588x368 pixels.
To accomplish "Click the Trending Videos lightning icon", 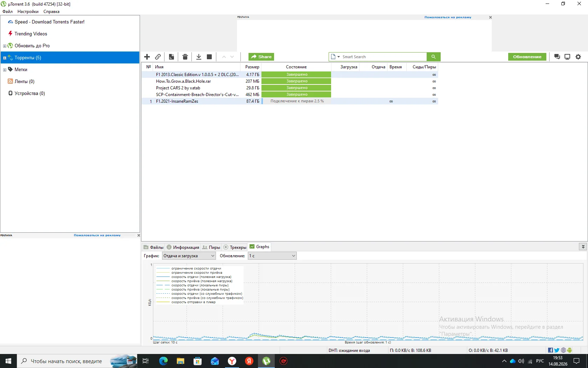I will point(10,34).
